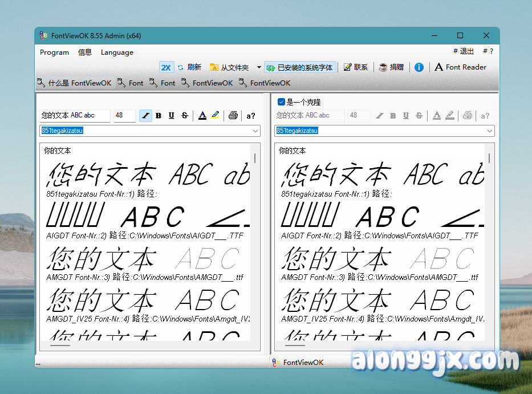Expand the right pane font name dropdown

click(490, 131)
